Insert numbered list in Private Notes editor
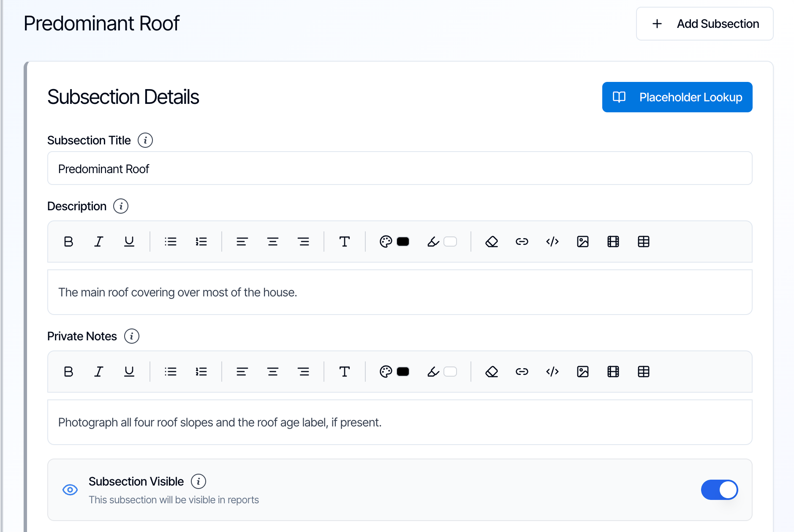This screenshot has width=794, height=532. pyautogui.click(x=201, y=372)
